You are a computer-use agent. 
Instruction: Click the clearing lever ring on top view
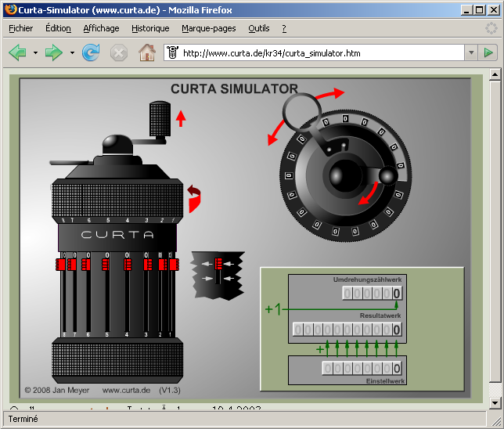tap(301, 112)
